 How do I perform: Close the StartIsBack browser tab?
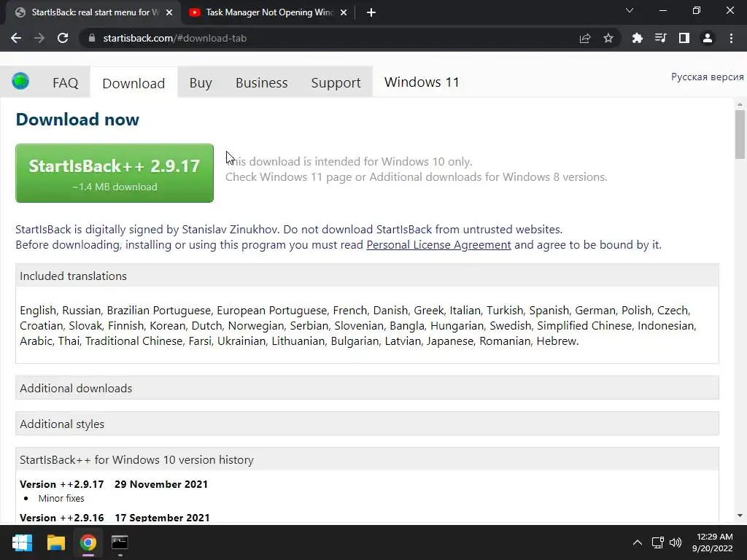point(169,12)
